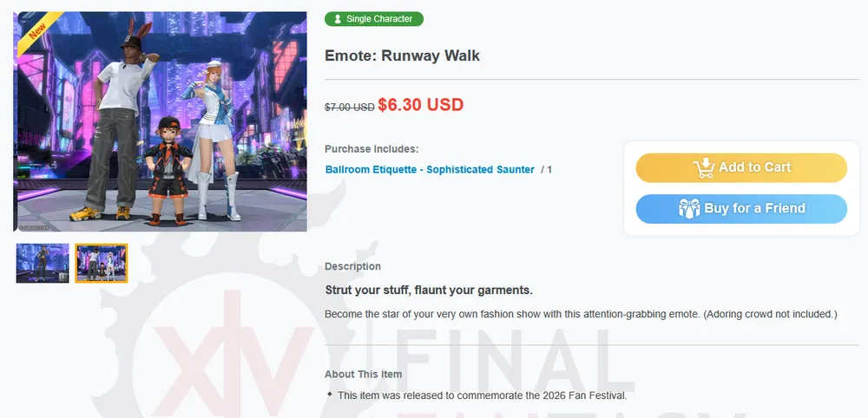Screen dimensions: 868x418
Task: Click the yellow New ribbon on product image
Action: (37, 31)
